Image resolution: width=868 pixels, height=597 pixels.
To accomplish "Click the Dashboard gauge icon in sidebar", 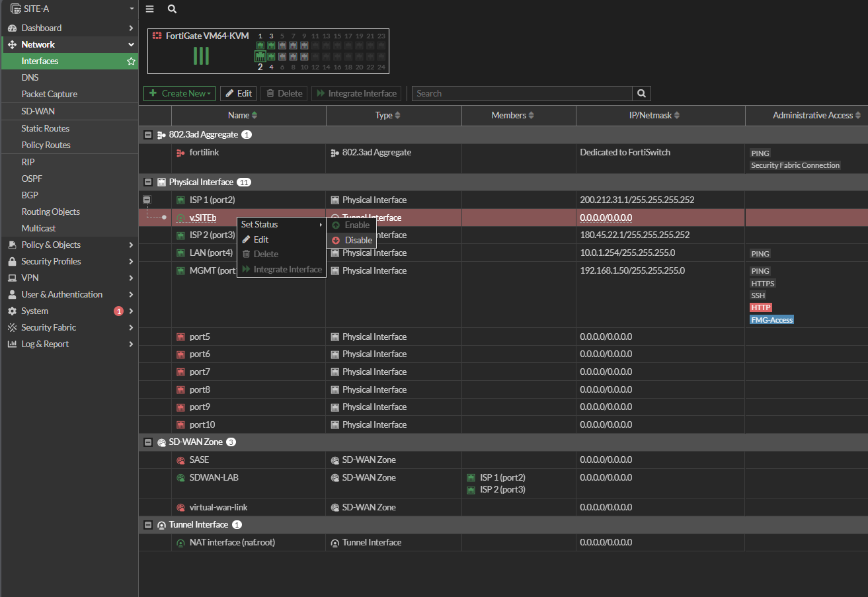I will (x=12, y=28).
